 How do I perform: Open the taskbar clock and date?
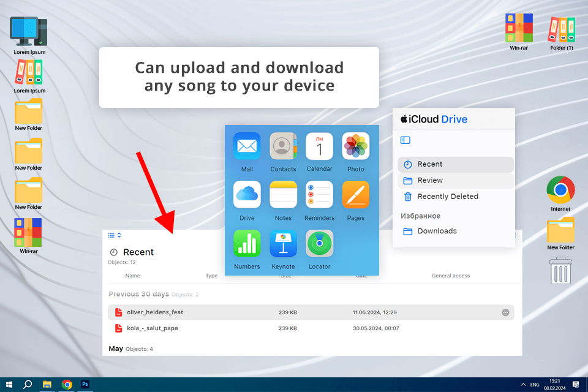(x=555, y=385)
